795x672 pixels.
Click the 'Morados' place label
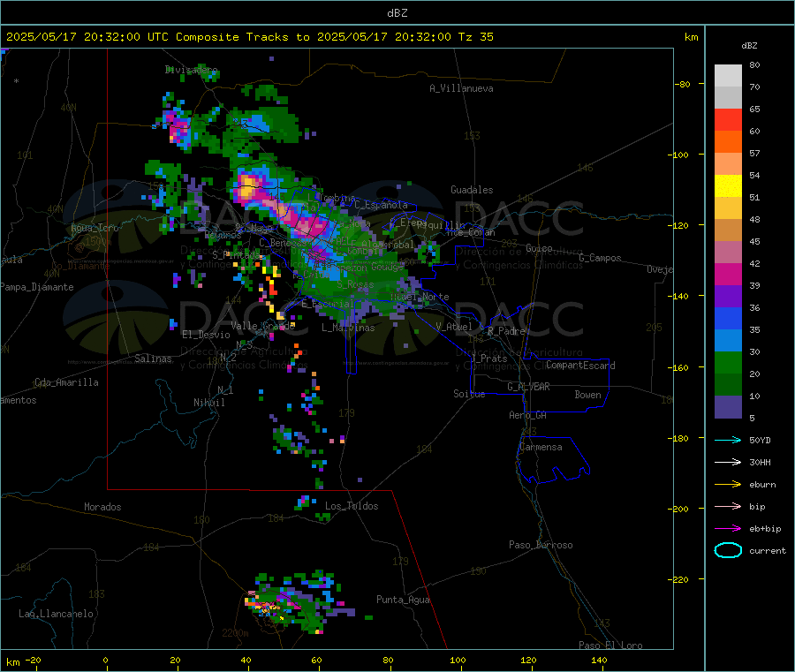[102, 507]
